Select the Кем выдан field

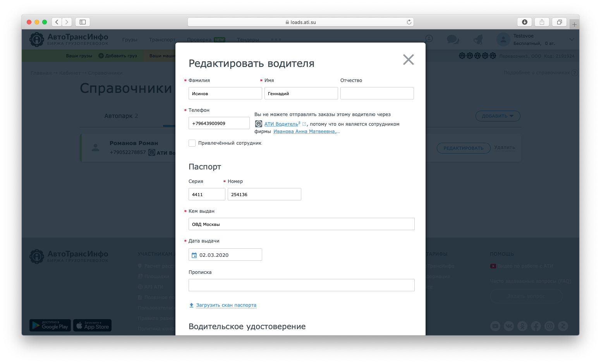(x=301, y=224)
